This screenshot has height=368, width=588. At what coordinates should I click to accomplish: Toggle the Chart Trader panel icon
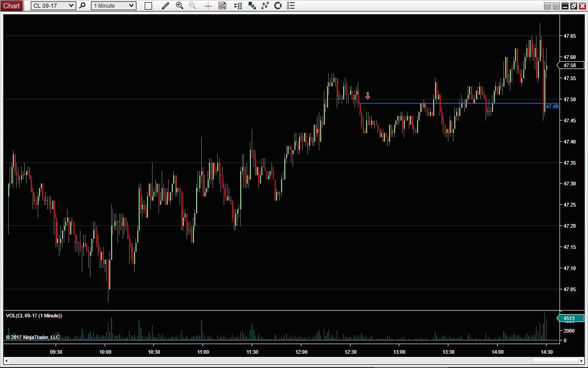tap(238, 6)
